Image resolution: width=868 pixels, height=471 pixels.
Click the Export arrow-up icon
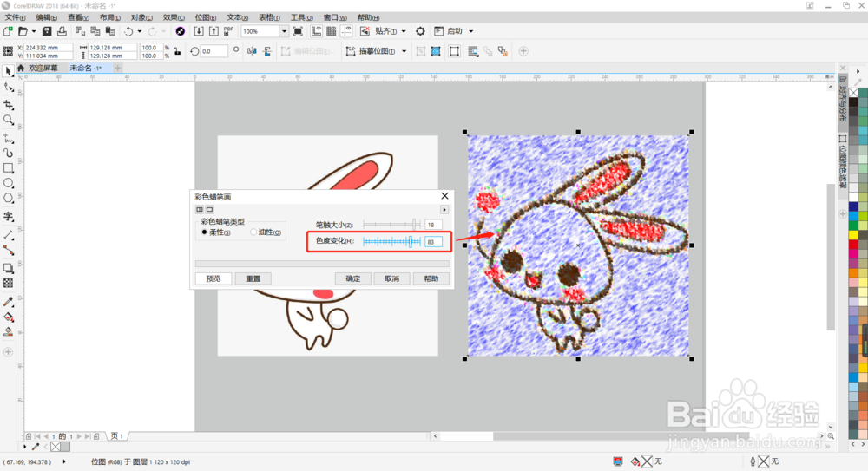click(x=214, y=31)
